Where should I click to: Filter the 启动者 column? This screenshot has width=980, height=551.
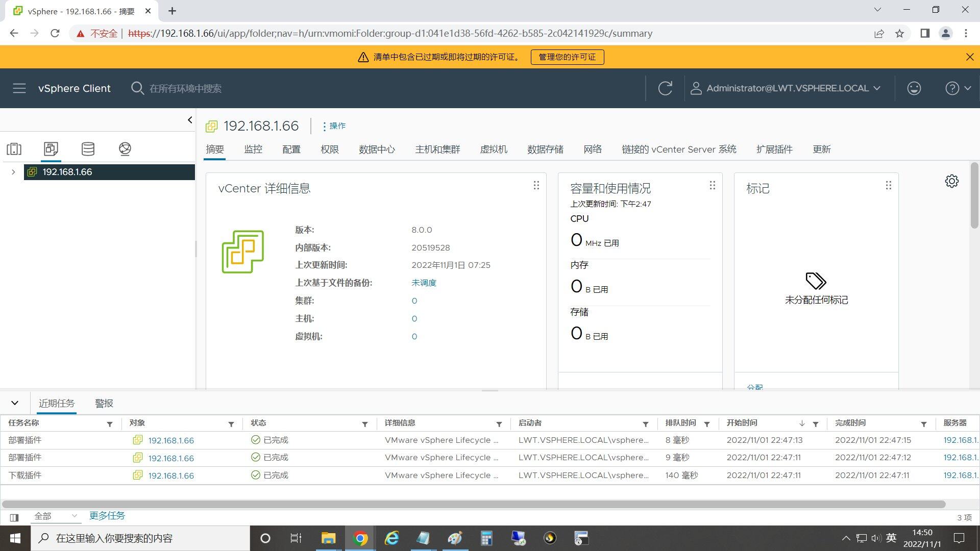tap(646, 424)
